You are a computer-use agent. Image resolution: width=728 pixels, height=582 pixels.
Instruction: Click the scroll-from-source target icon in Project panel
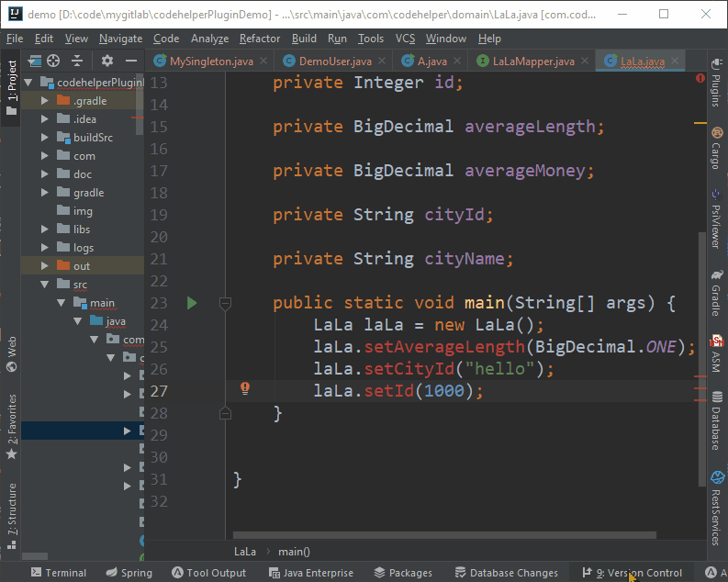pos(53,61)
